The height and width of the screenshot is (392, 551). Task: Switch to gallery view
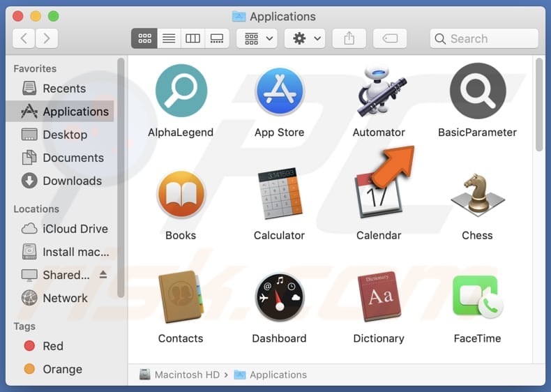[217, 38]
